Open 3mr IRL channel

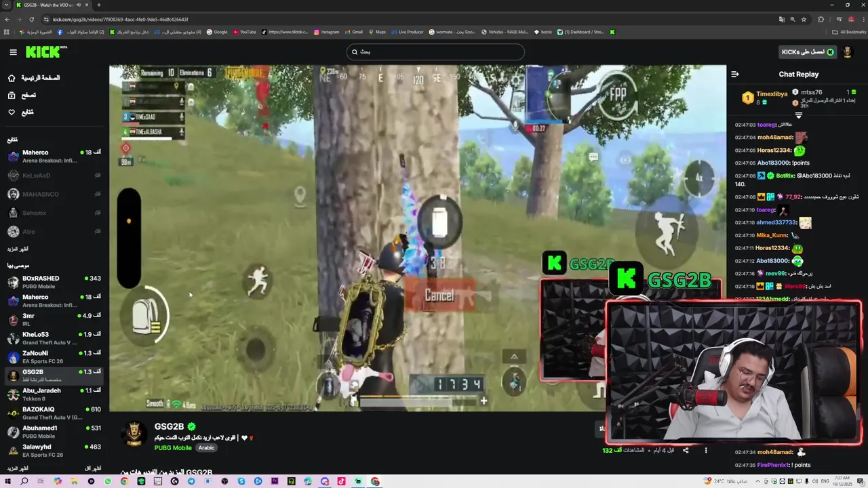point(54,320)
